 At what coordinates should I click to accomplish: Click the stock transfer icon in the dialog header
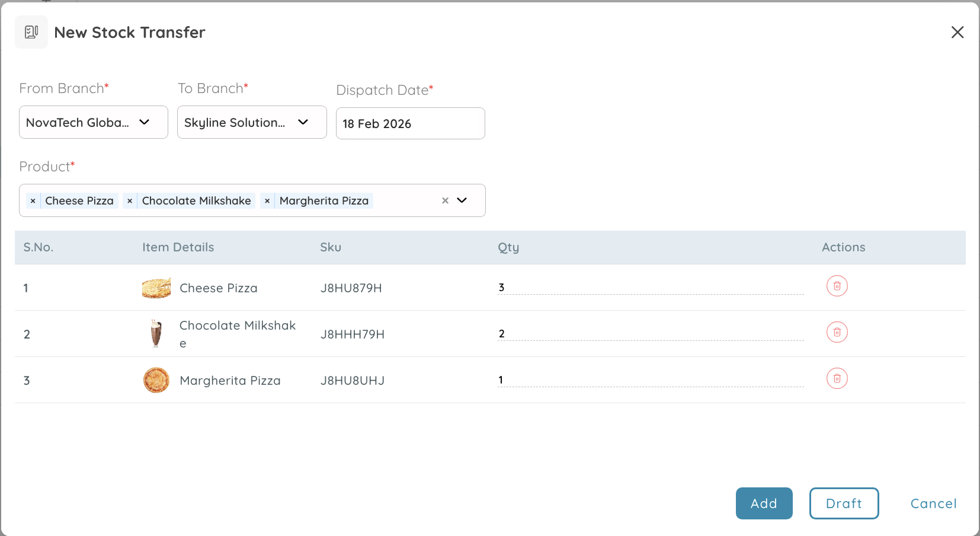31,32
